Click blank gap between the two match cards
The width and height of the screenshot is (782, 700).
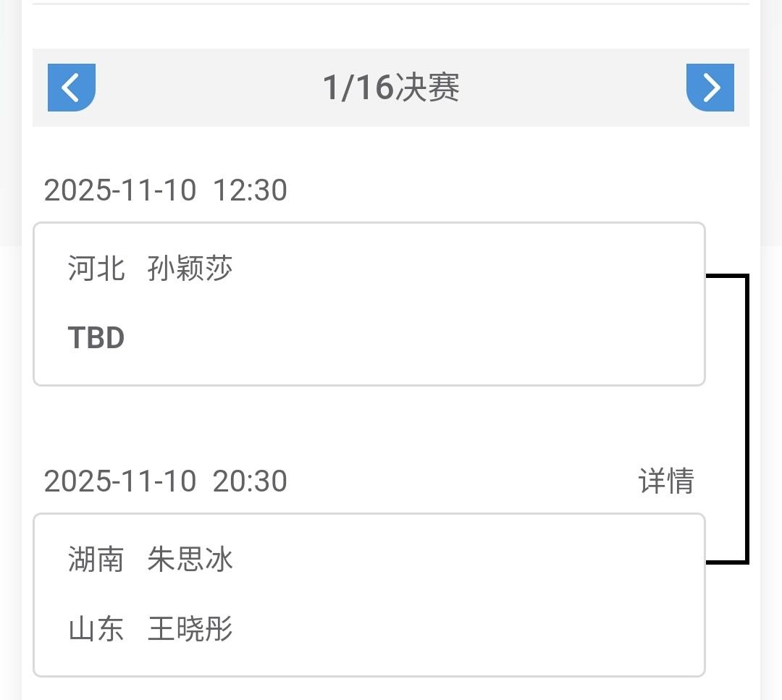point(362,427)
